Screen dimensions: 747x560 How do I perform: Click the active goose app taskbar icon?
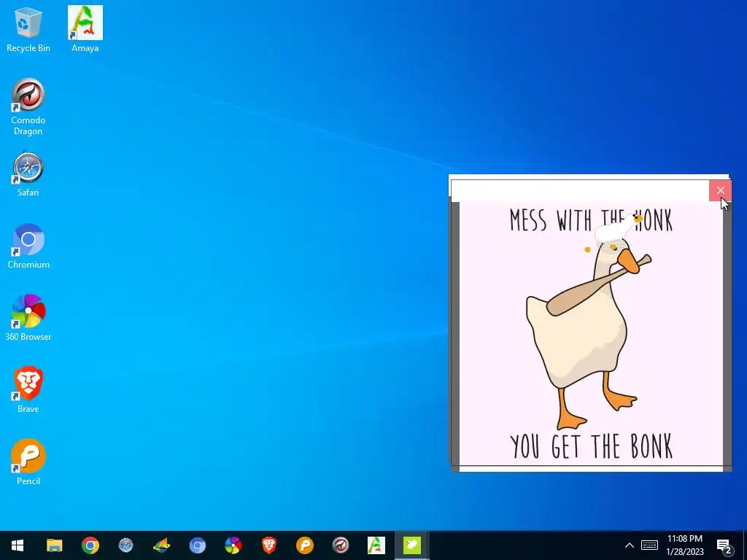tap(411, 545)
